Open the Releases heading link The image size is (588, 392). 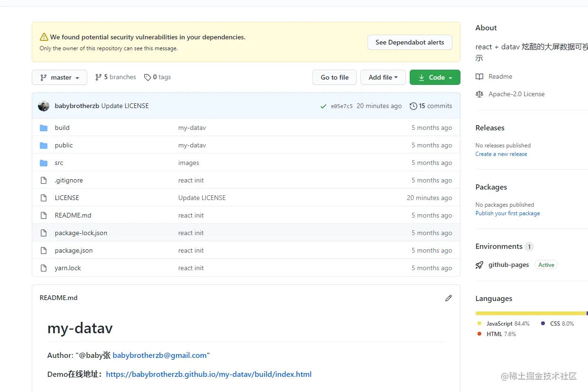(x=490, y=128)
